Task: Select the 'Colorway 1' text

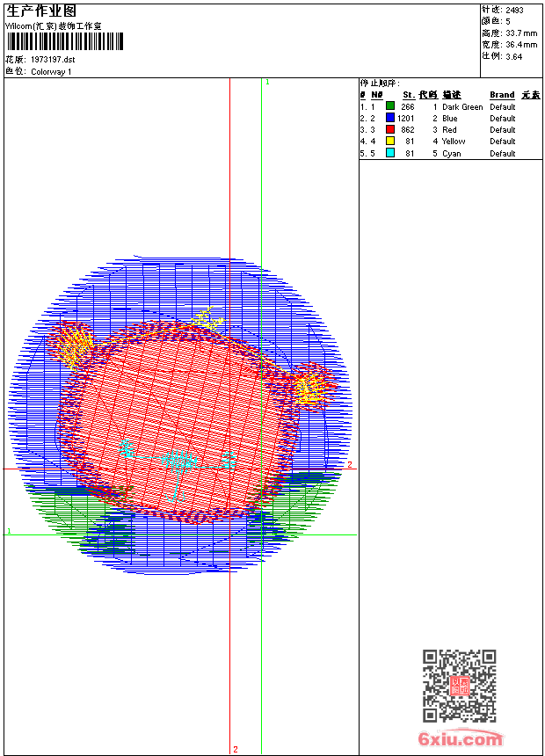Action: (51, 72)
